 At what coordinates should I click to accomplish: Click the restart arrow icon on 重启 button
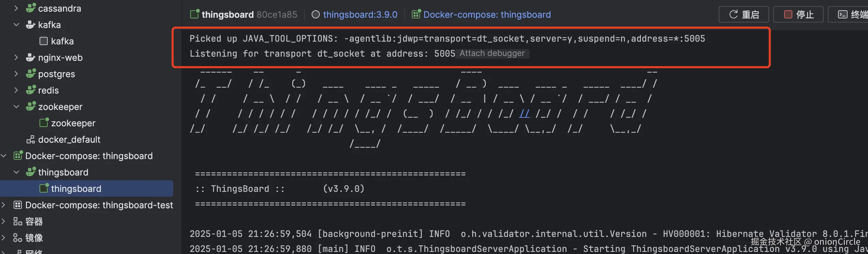click(x=733, y=14)
